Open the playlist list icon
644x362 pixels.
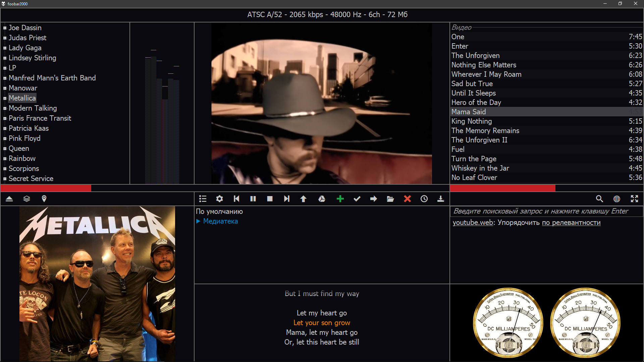(x=203, y=199)
